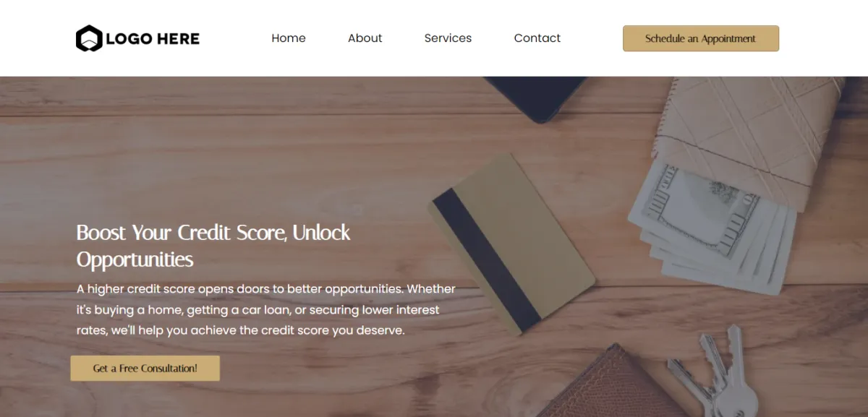Click the Schedule an Appointment button
868x417 pixels.
(701, 38)
